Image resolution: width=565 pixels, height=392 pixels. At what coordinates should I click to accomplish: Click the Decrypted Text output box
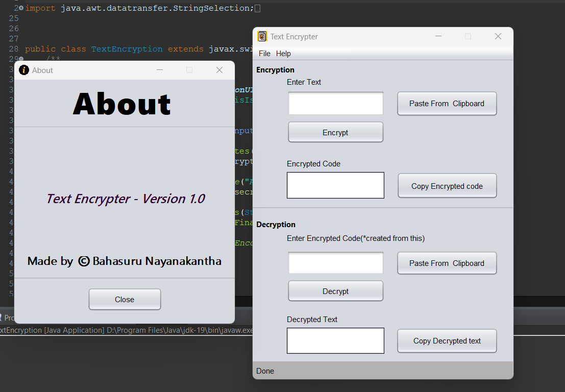click(x=335, y=340)
